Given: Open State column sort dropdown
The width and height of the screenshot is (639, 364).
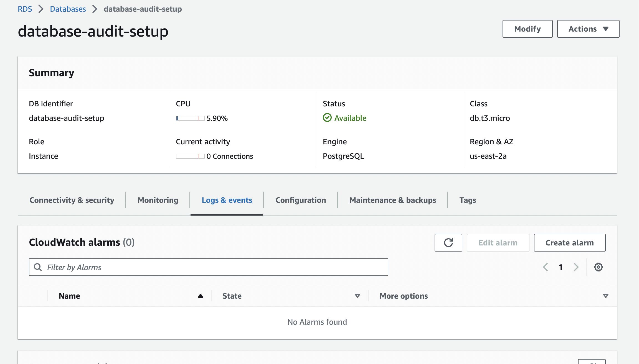Looking at the screenshot, I should click(x=357, y=296).
